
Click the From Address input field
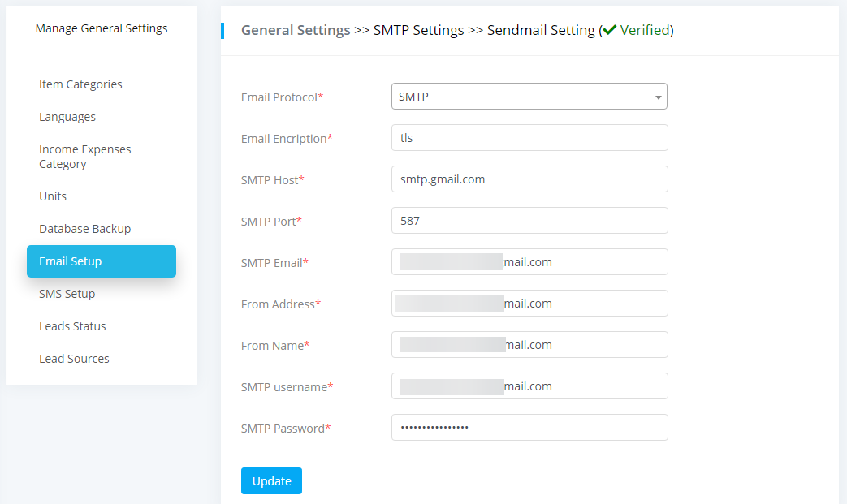[x=529, y=304]
